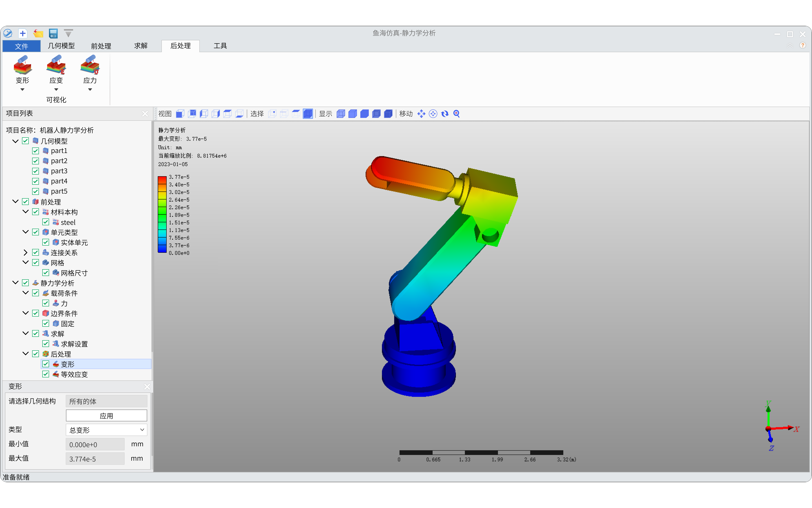Choose point selection mode icon
Screen dimensions: 812x508
tap(272, 114)
